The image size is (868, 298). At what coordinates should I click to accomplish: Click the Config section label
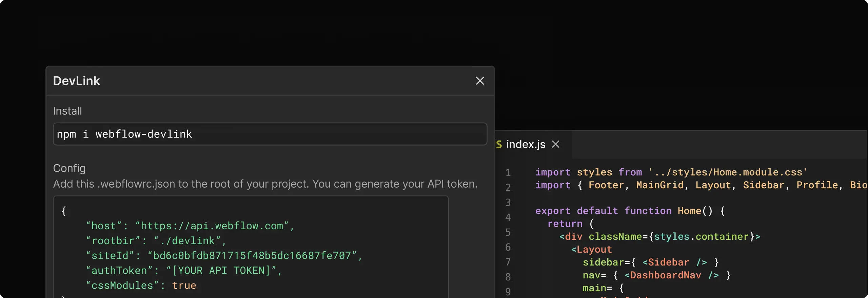(69, 168)
